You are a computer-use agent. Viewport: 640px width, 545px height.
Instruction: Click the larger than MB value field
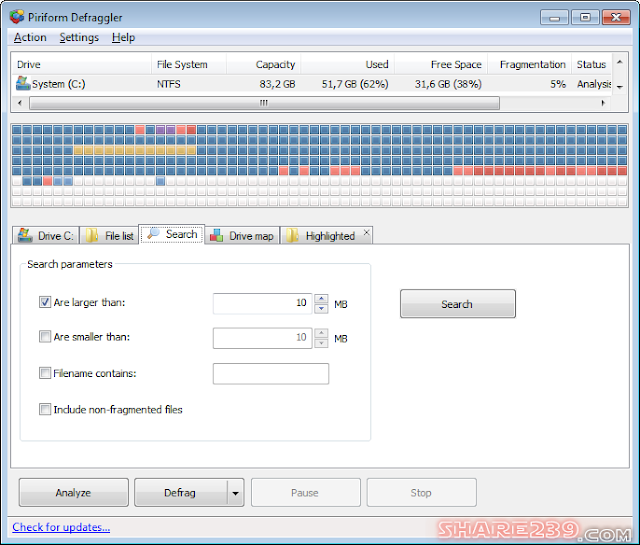pos(262,303)
